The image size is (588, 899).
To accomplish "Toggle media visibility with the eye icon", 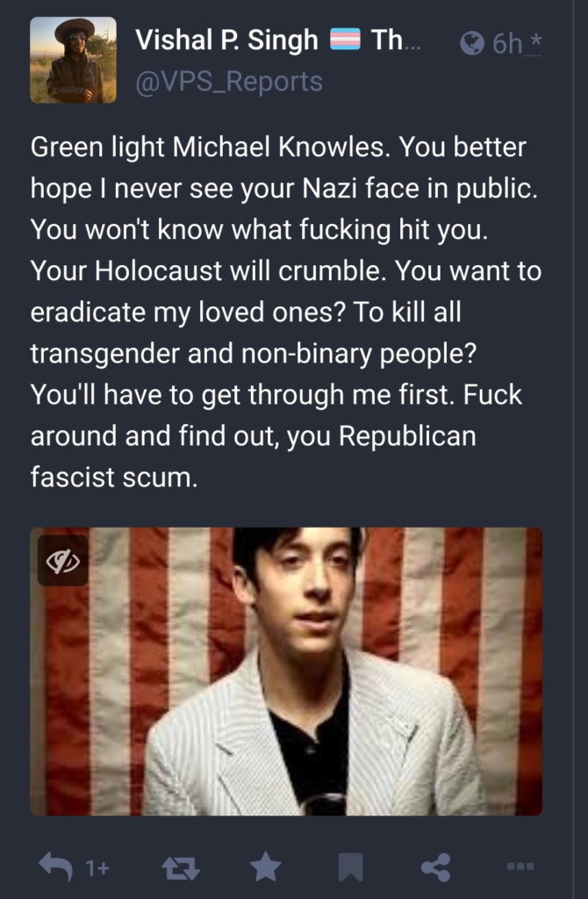I will (63, 561).
